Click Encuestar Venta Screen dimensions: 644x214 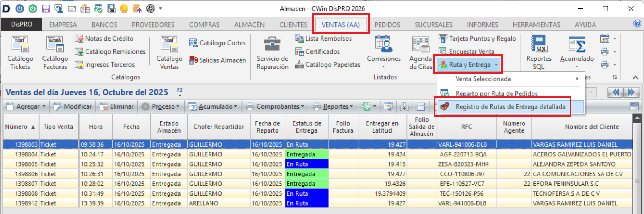pyautogui.click(x=466, y=51)
